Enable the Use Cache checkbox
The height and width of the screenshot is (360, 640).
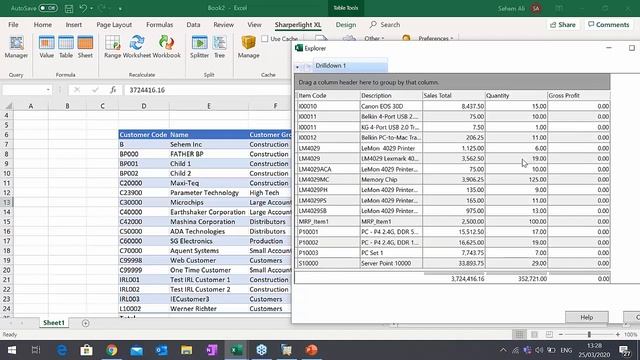point(265,38)
